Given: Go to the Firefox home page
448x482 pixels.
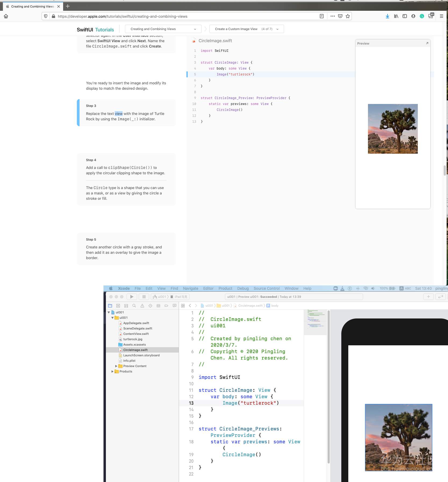Looking at the screenshot, I should coord(6,16).
